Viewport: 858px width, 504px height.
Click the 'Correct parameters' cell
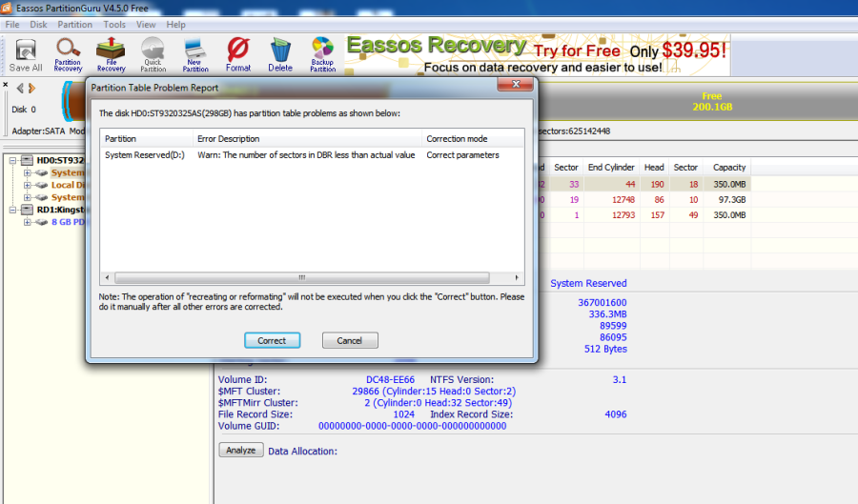[x=463, y=155]
